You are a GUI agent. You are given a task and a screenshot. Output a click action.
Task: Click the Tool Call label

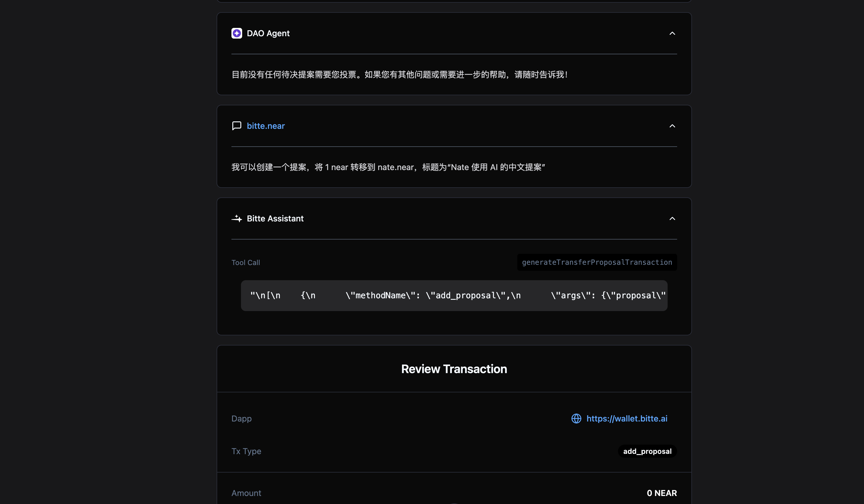[x=245, y=262]
